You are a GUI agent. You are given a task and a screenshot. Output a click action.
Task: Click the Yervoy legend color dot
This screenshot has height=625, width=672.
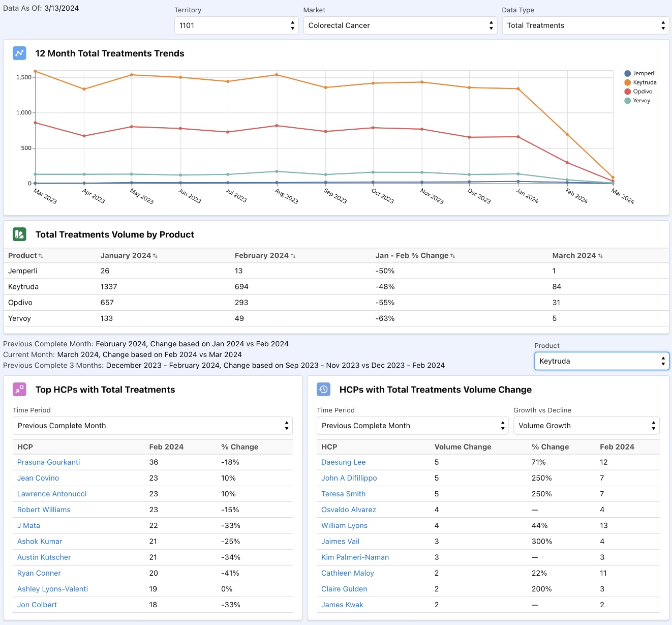click(627, 101)
